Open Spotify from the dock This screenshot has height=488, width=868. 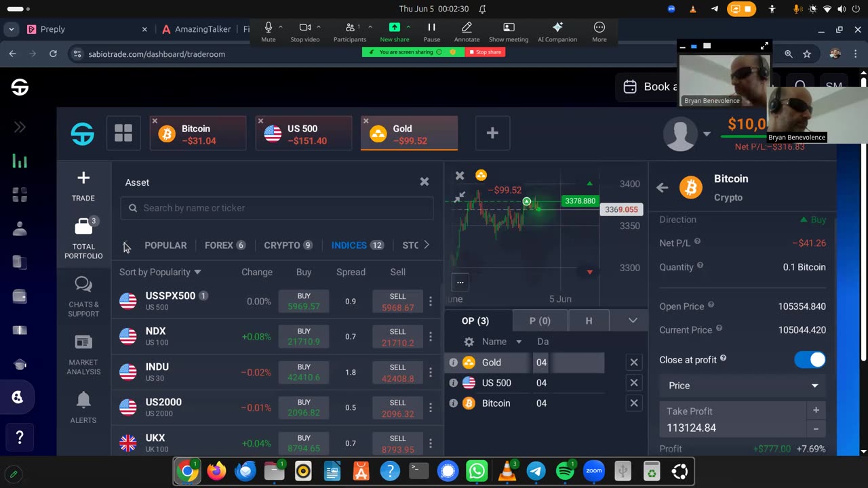[565, 471]
